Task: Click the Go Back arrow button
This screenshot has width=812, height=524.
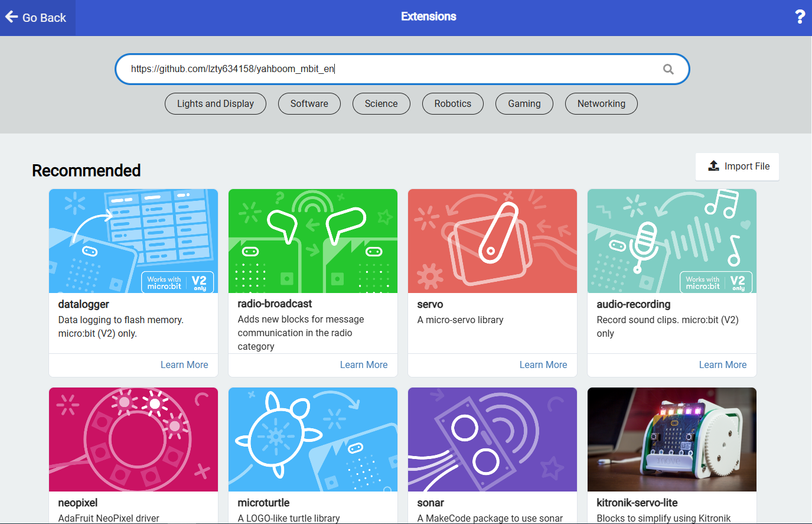Action: point(37,18)
